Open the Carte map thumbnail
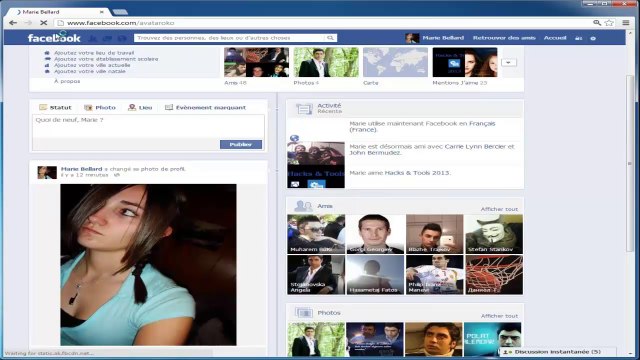The image size is (640, 360). pos(396,62)
